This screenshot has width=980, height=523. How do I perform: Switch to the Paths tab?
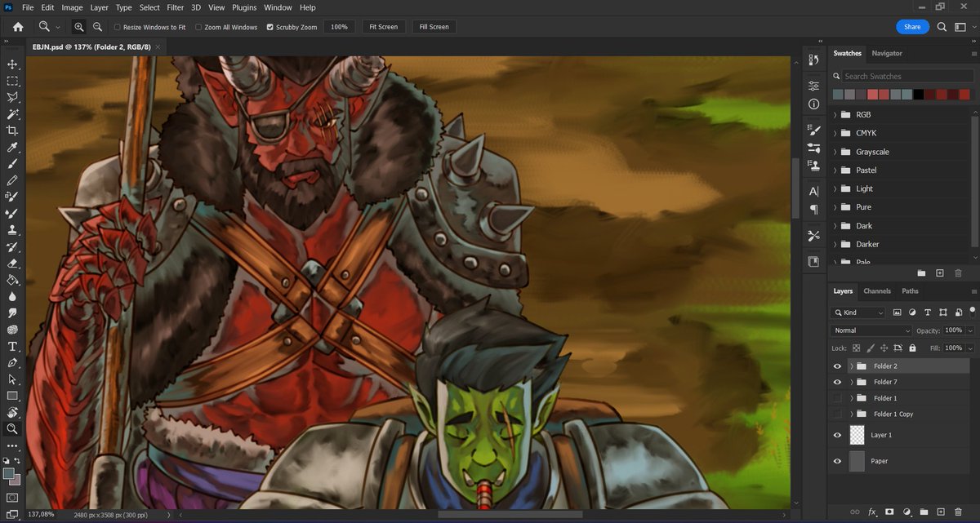pyautogui.click(x=910, y=290)
